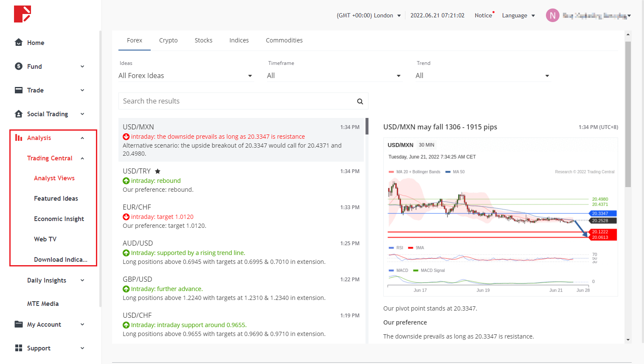The image size is (644, 364).
Task: Open the GMT London timezone dropdown
Action: (368, 16)
